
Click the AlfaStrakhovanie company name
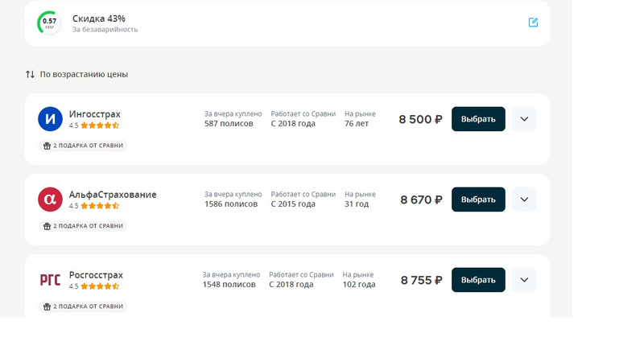[x=113, y=194]
